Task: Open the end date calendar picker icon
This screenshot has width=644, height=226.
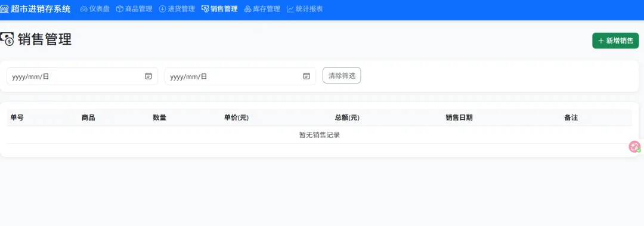Action: (x=306, y=76)
